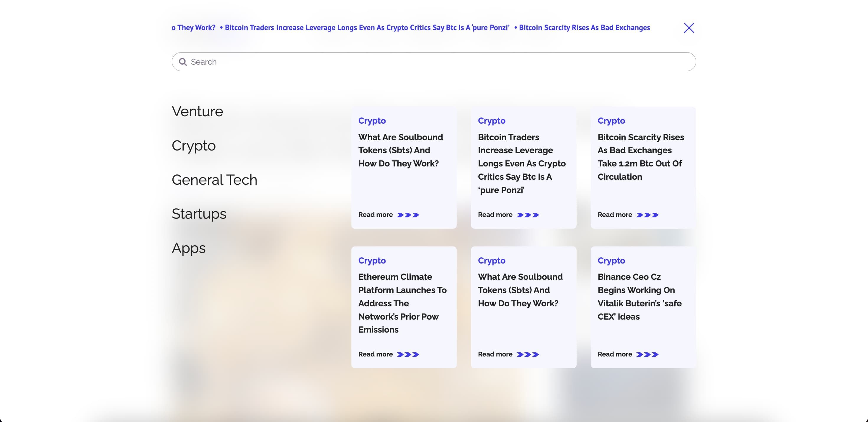This screenshot has height=422, width=868.
Task: Click triple-arrow icon on first Soulbound Tokens card
Action: [408, 215]
